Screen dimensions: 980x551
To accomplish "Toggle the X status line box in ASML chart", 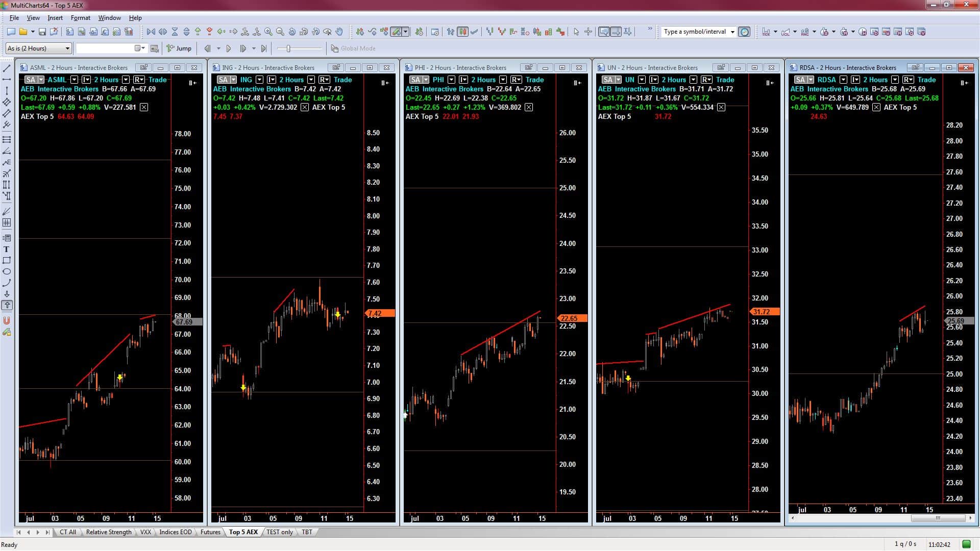I will pos(144,107).
